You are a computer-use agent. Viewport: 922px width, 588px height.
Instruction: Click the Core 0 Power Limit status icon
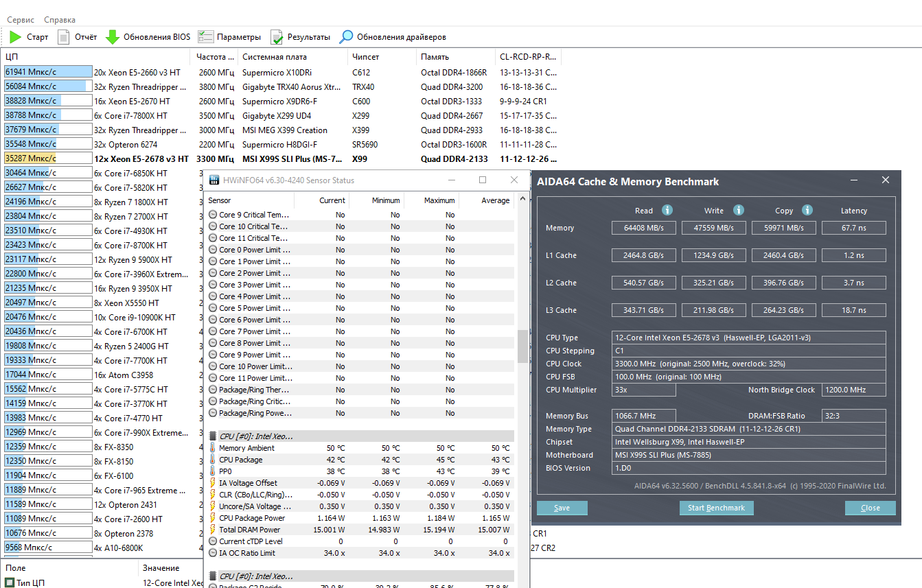point(213,250)
